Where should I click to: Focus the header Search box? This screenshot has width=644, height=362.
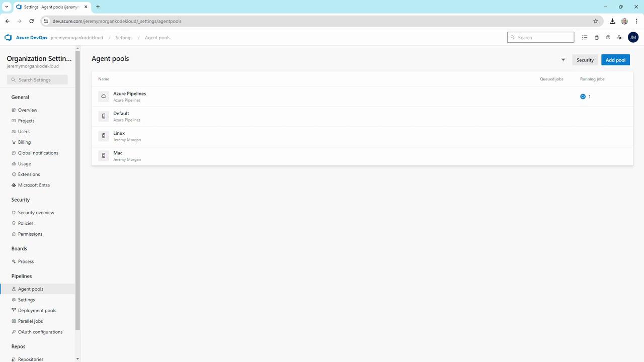point(540,37)
